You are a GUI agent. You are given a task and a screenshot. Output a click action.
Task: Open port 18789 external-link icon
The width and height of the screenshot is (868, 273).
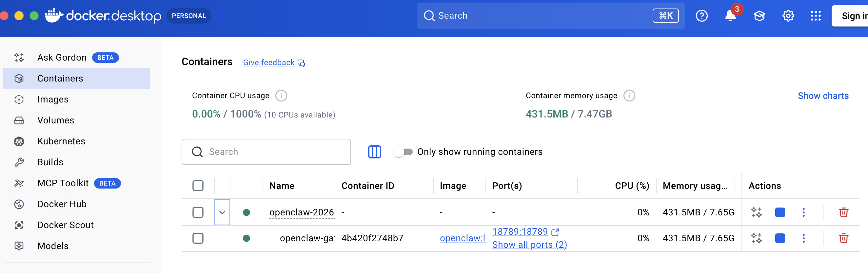[555, 232]
